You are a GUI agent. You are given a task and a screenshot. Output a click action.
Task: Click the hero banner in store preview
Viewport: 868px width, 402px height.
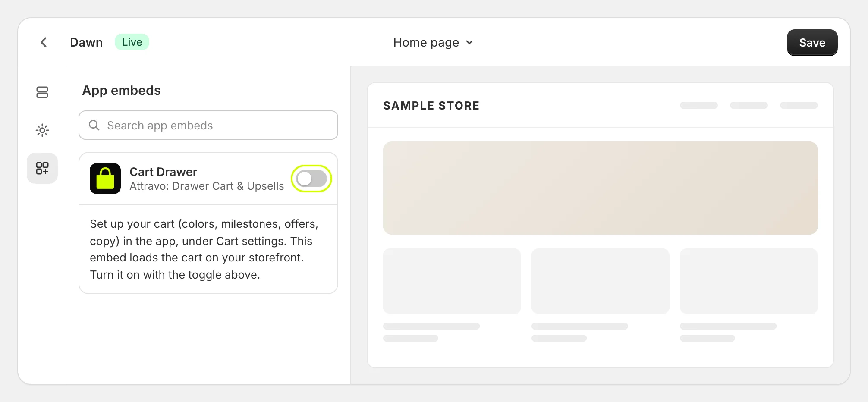coord(601,188)
